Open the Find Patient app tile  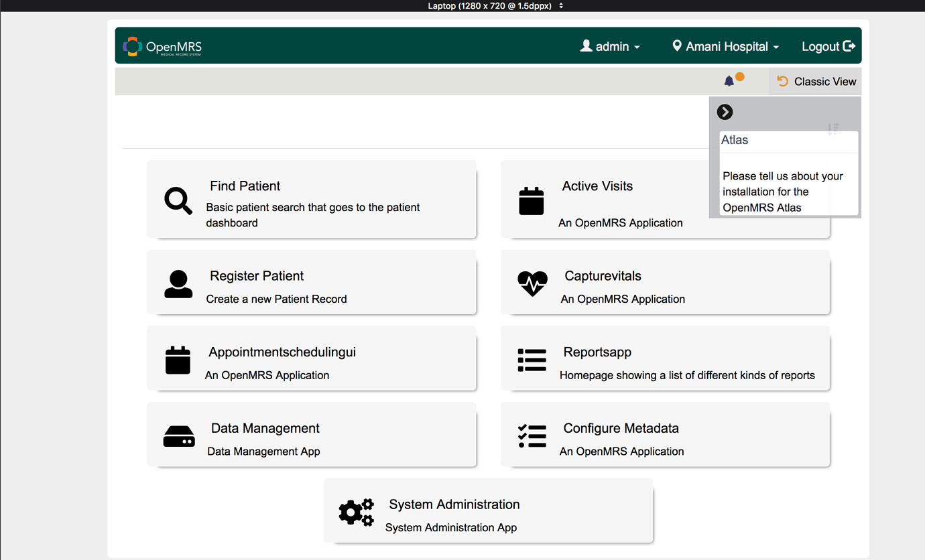312,200
